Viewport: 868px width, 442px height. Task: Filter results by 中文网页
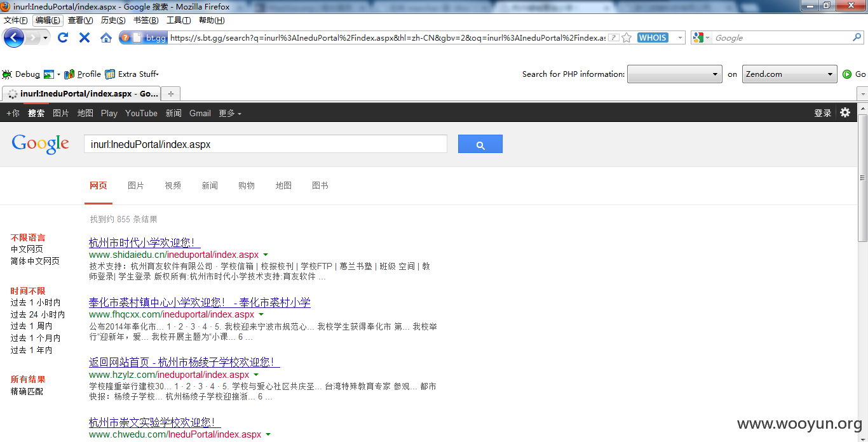27,249
